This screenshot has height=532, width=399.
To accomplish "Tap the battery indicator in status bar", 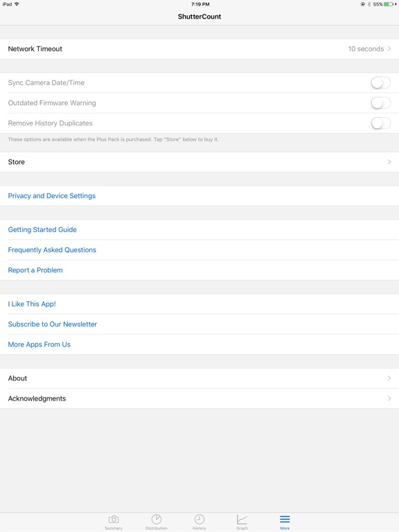I will coord(388,4).
